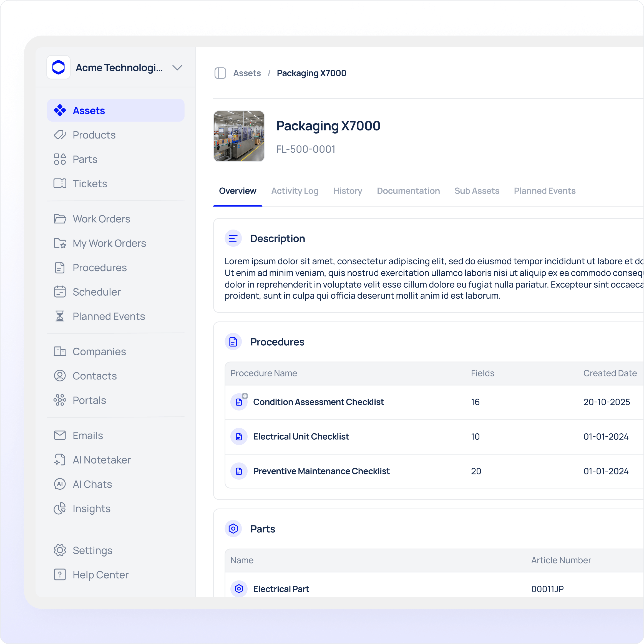Click the Settings gear icon
The image size is (644, 644).
[x=60, y=550]
